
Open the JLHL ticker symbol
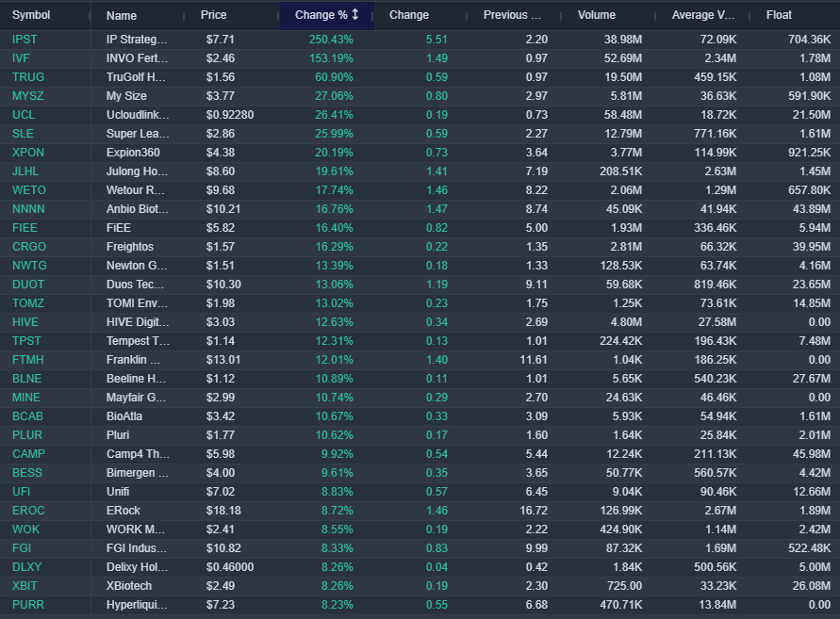click(x=25, y=171)
